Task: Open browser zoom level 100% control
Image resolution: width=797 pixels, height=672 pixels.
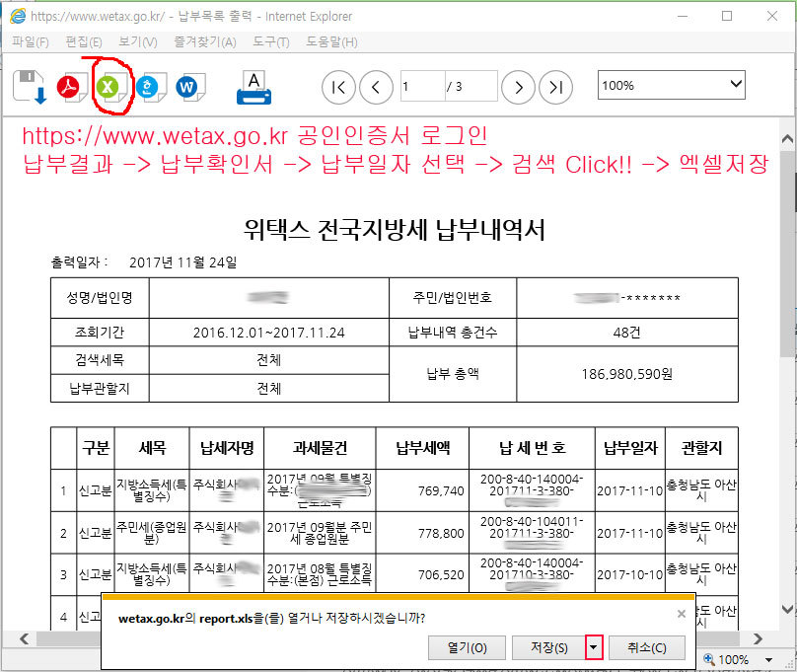Action: tap(738, 660)
